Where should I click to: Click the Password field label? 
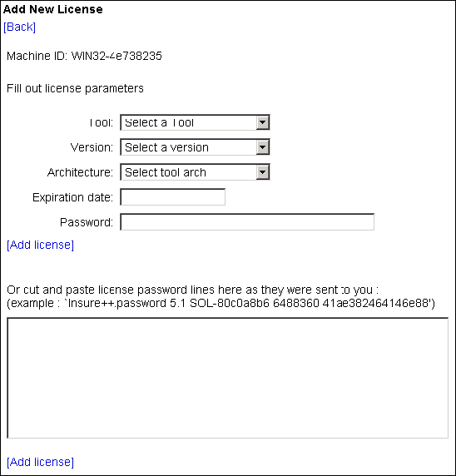(87, 222)
